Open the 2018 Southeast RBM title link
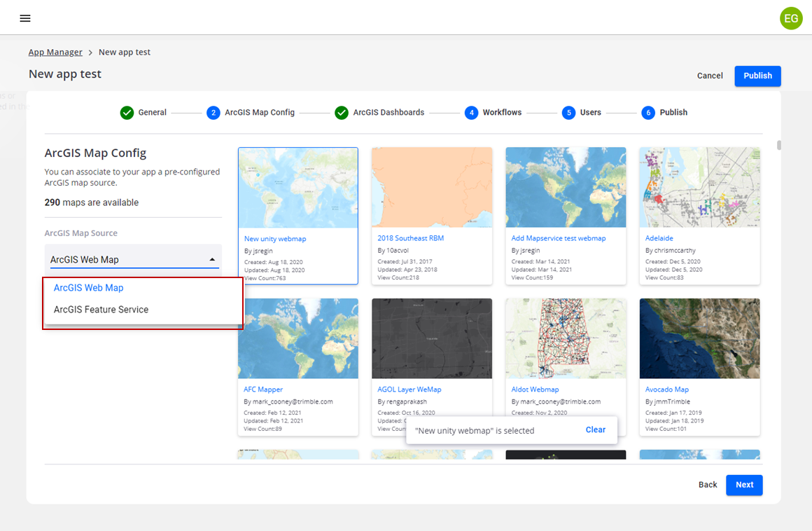This screenshot has height=531, width=812. tap(411, 238)
